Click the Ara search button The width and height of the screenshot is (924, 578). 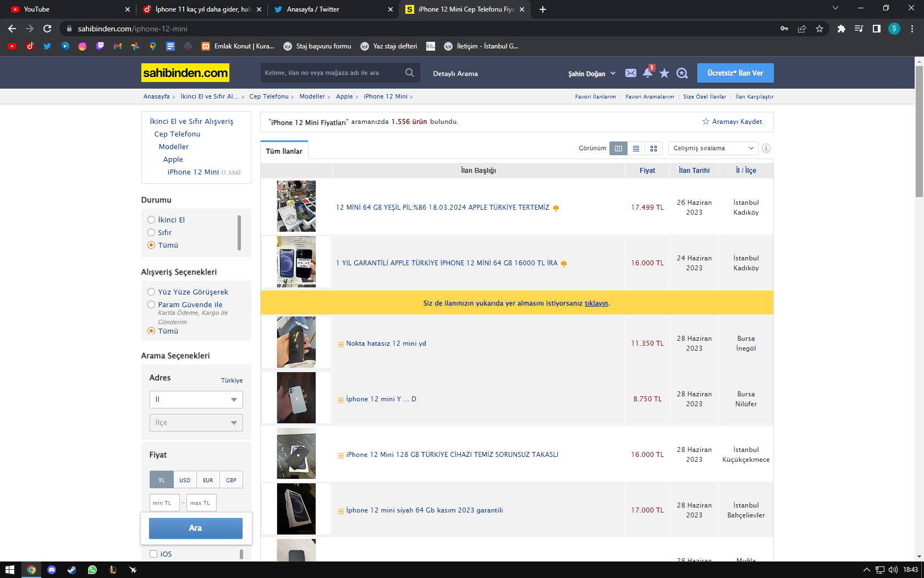click(x=196, y=528)
